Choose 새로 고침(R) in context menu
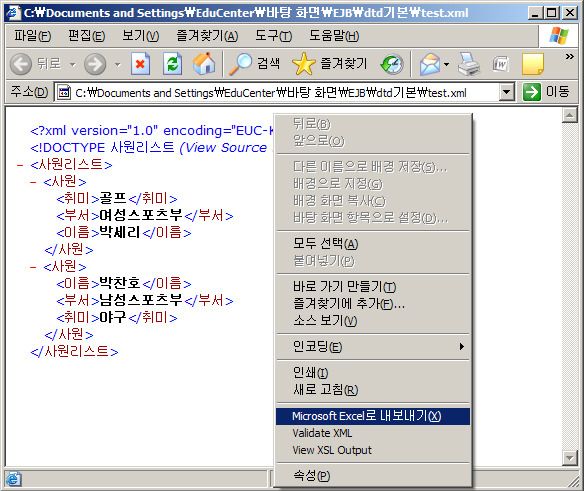The image size is (584, 491). pos(373,390)
